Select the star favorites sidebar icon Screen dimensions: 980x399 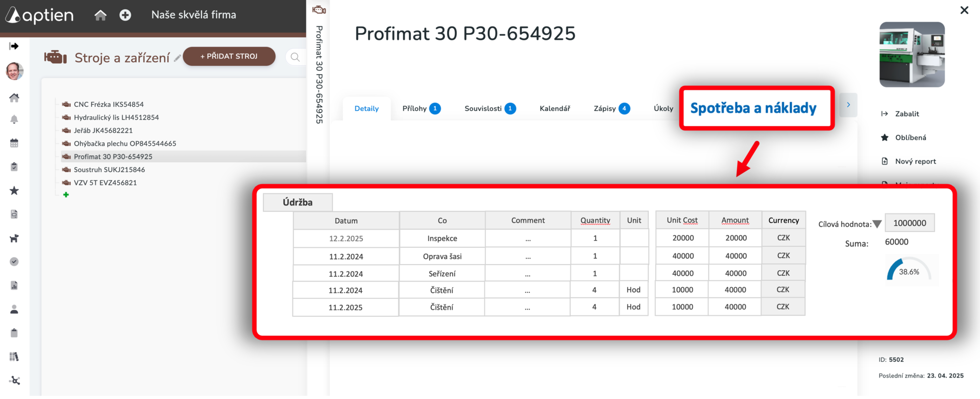[14, 191]
